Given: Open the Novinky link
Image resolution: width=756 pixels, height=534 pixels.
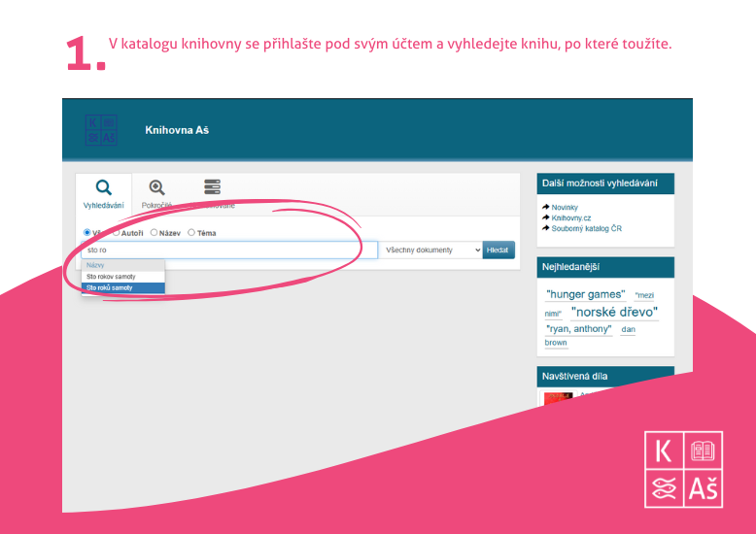Looking at the screenshot, I should pyautogui.click(x=565, y=208).
